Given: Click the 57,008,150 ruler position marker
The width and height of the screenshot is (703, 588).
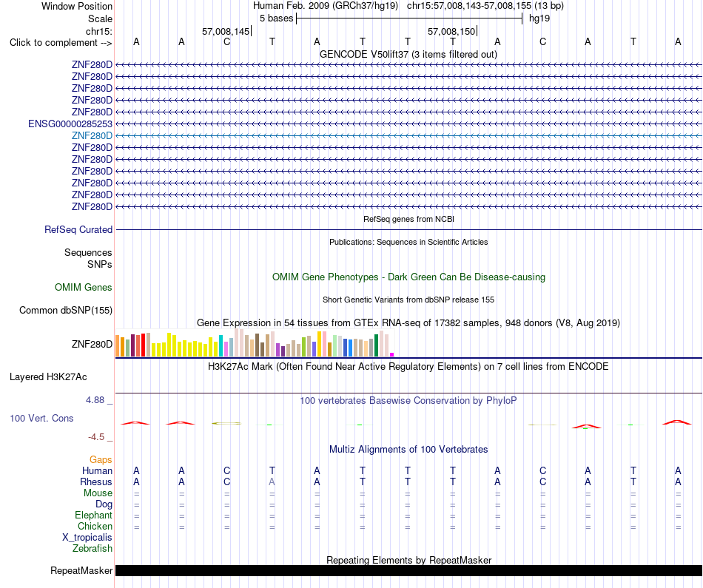Looking at the screenshot, I should point(451,31).
